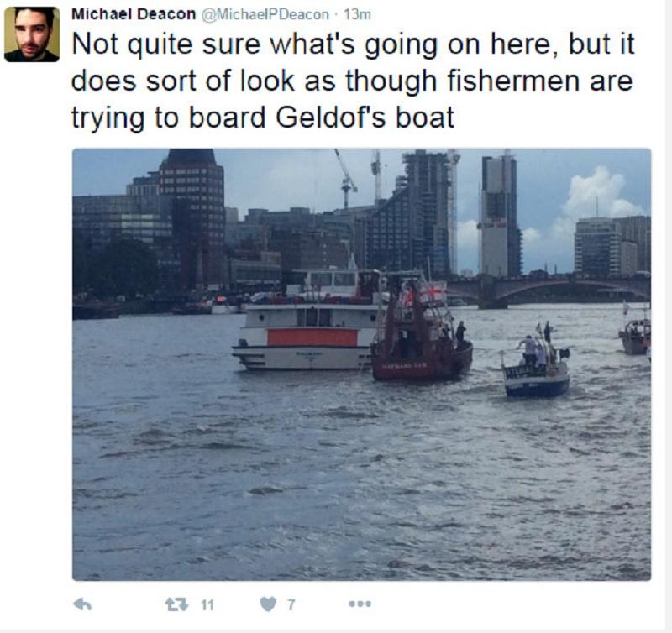672x633 pixels.
Task: Retweet this post via arrows icon
Action: (176, 604)
